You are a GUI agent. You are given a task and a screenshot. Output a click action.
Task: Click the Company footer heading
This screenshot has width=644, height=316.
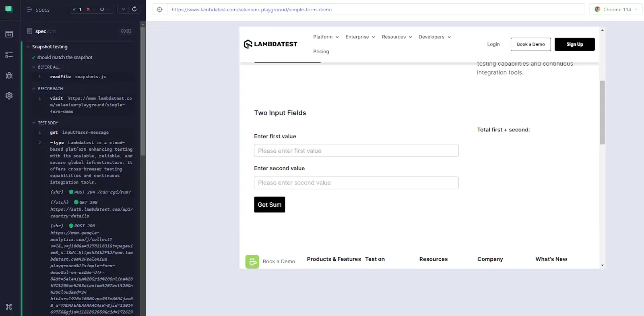[x=490, y=259]
